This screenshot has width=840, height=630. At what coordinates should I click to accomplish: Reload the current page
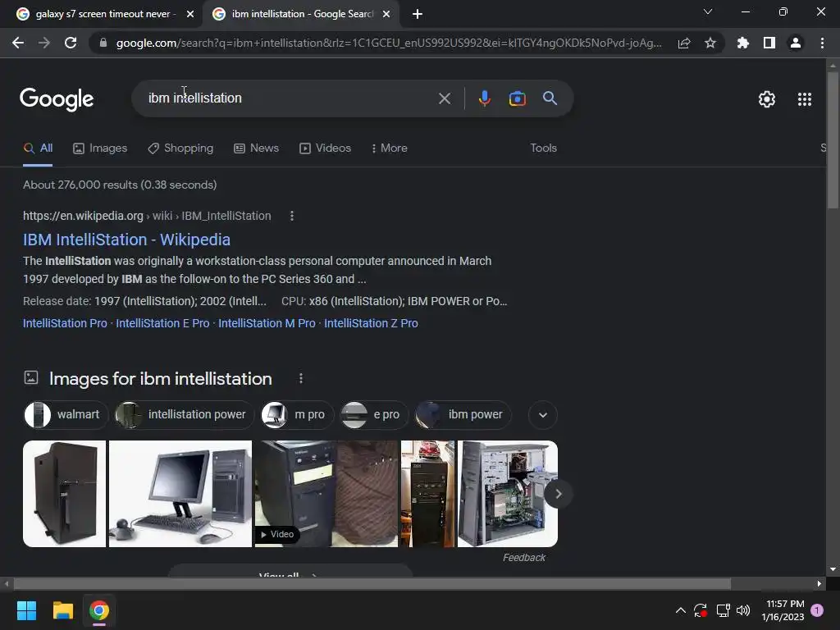[x=71, y=43]
